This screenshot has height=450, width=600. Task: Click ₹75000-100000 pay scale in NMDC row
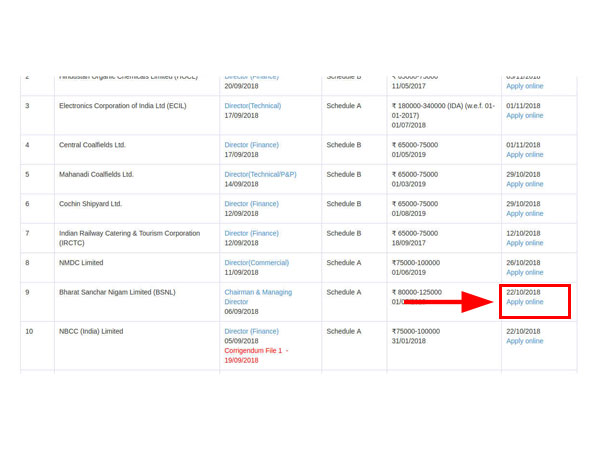(416, 263)
